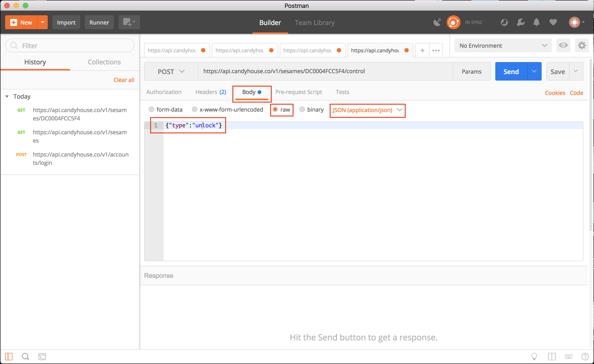Select the History tab
594x364 pixels.
(35, 62)
